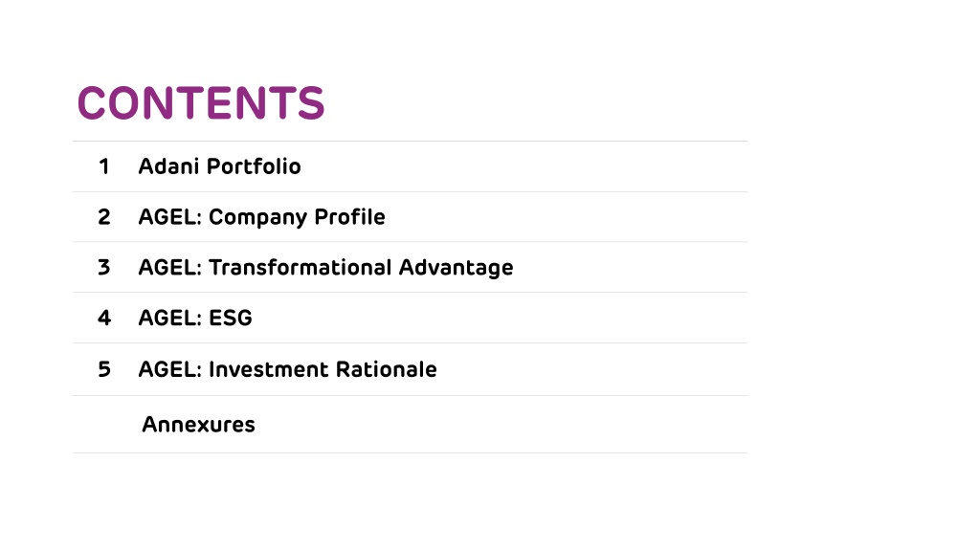Click the word ESG in the fourth entry
The height and width of the screenshot is (551, 980).
(x=230, y=318)
